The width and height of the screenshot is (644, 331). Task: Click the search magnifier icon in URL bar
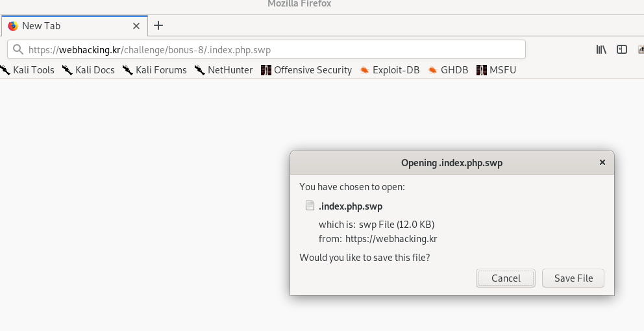tap(18, 50)
